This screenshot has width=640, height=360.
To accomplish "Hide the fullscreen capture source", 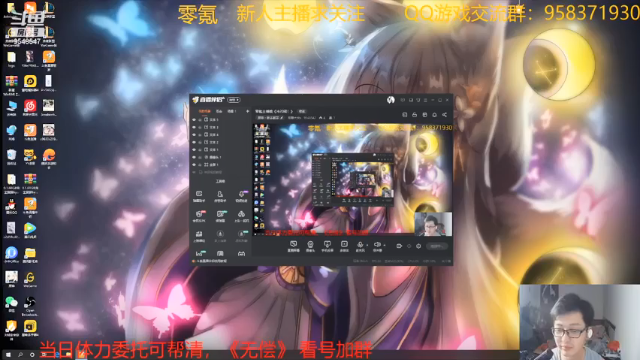I will [x=194, y=164].
